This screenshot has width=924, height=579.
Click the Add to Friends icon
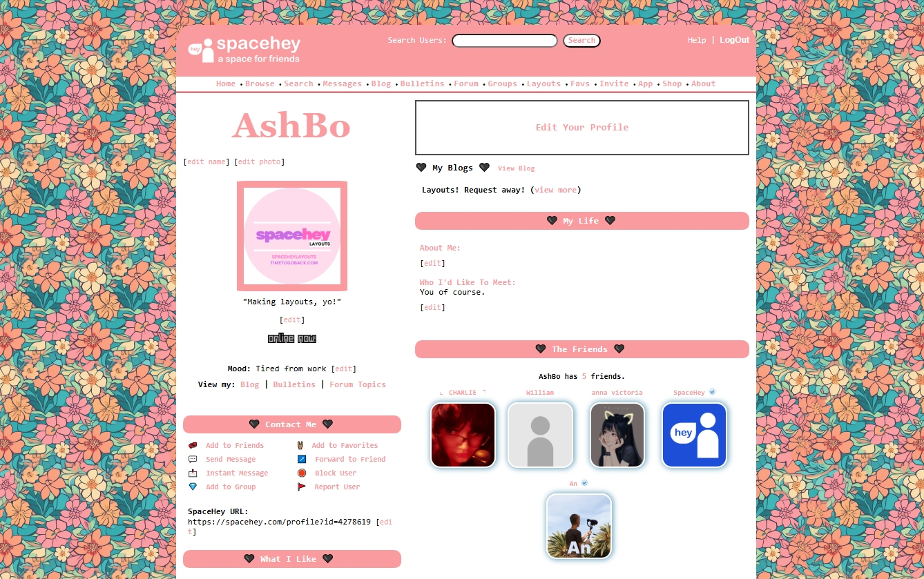tap(193, 445)
